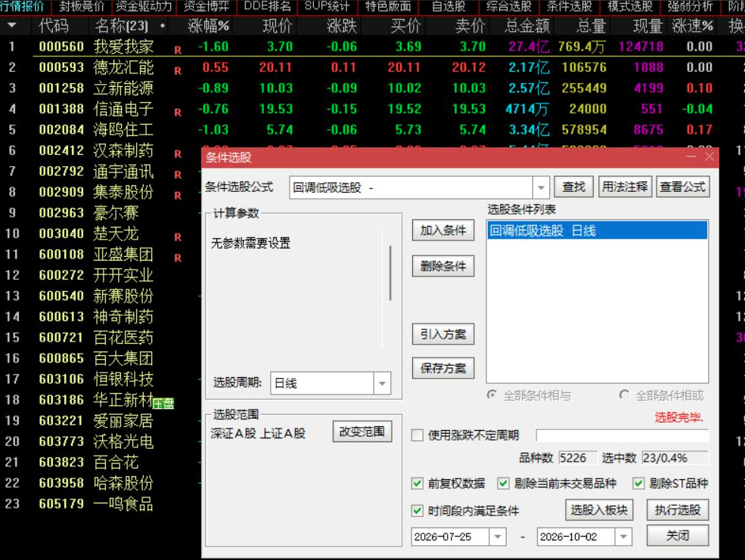Viewport: 745px width, 560px height.
Task: Open the 条件选股 top tab
Action: click(x=570, y=7)
